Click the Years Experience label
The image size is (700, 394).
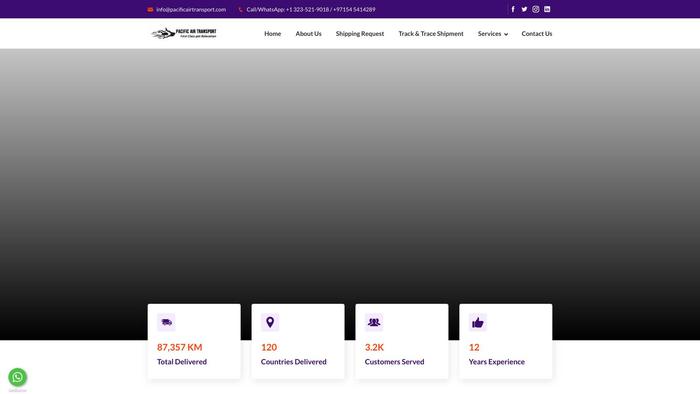[x=496, y=362]
